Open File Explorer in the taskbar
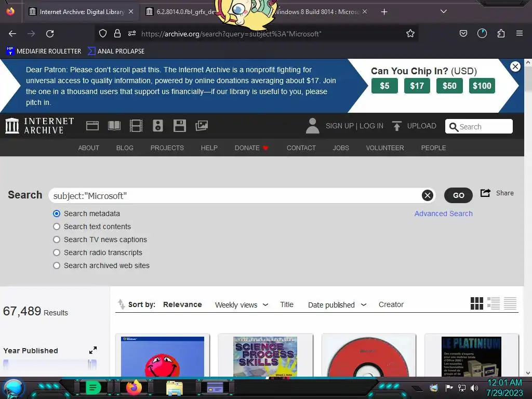The height and width of the screenshot is (399, 532). [x=175, y=388]
